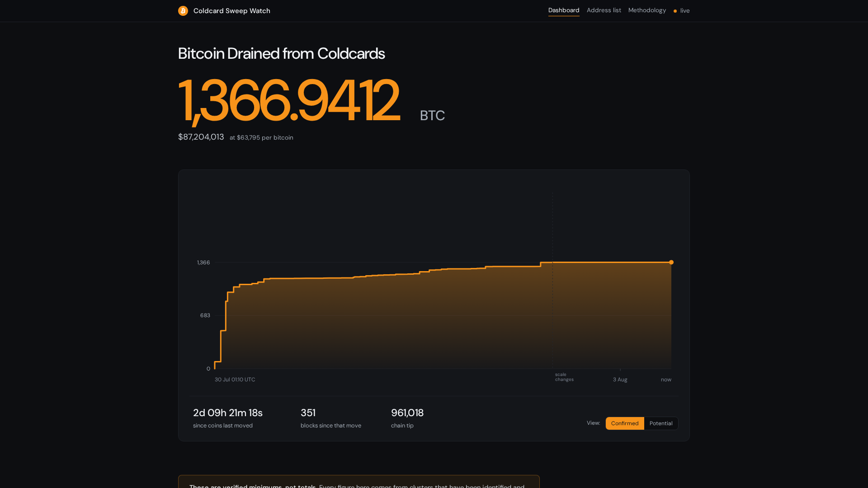
Task: Click the 1,366 y-axis label
Action: coord(203,263)
